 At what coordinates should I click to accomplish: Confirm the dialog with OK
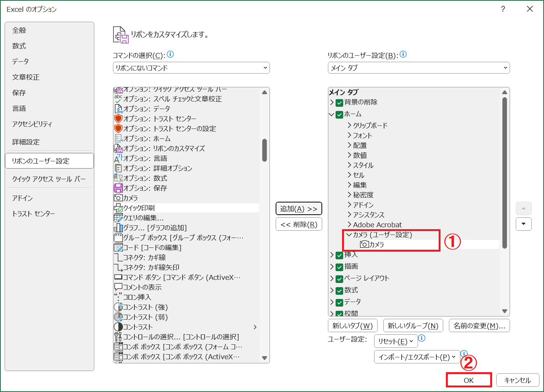(469, 380)
